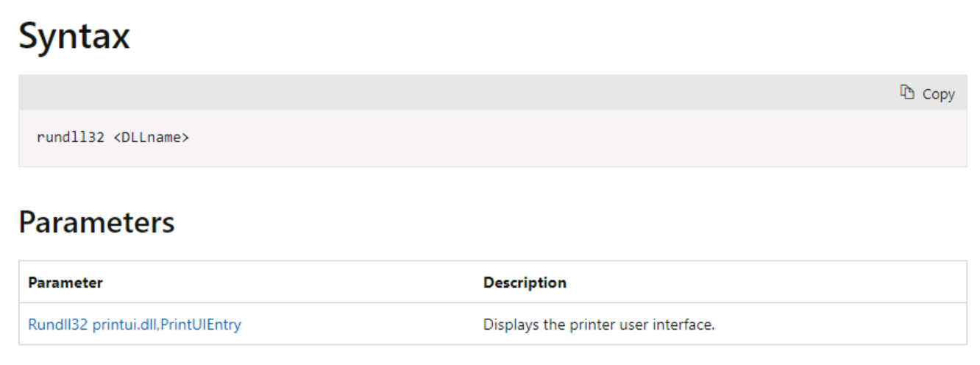Click the text Displays the printer user interface
Screen dimensions: 980x365
click(x=599, y=324)
